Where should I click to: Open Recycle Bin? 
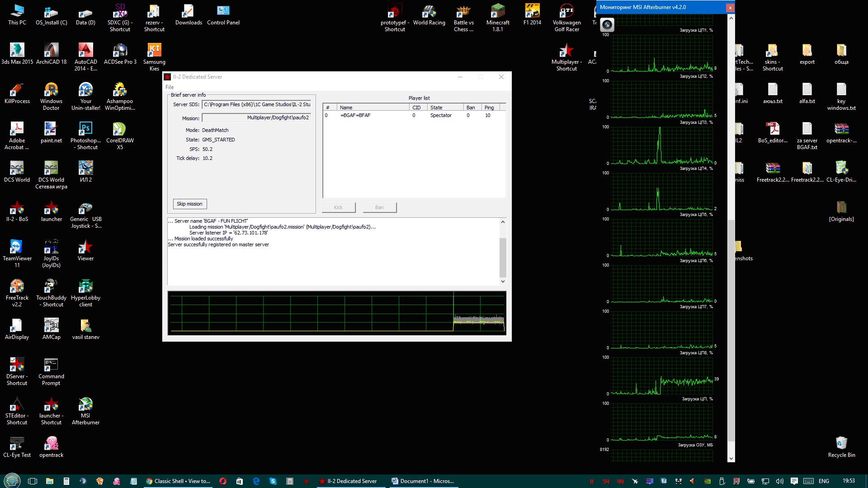pyautogui.click(x=841, y=447)
